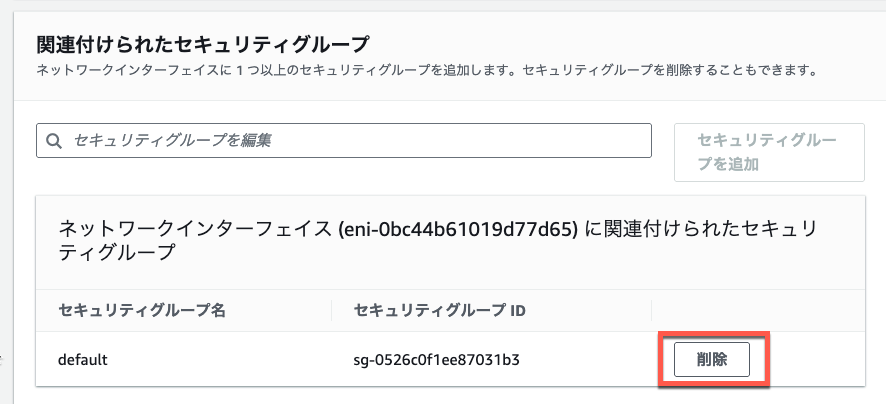Viewport: 886px width, 404px height.
Task: Click blank area right of the 削除 button
Action: point(814,359)
